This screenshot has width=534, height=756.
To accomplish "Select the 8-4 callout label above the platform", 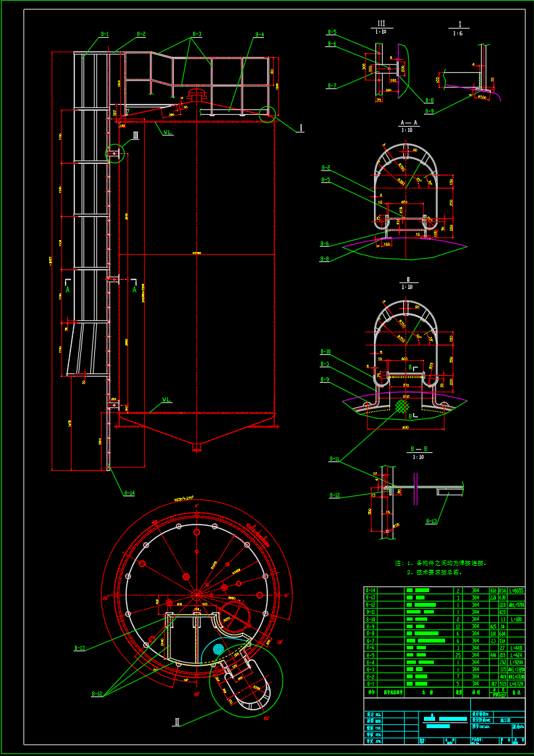I will pos(259,34).
